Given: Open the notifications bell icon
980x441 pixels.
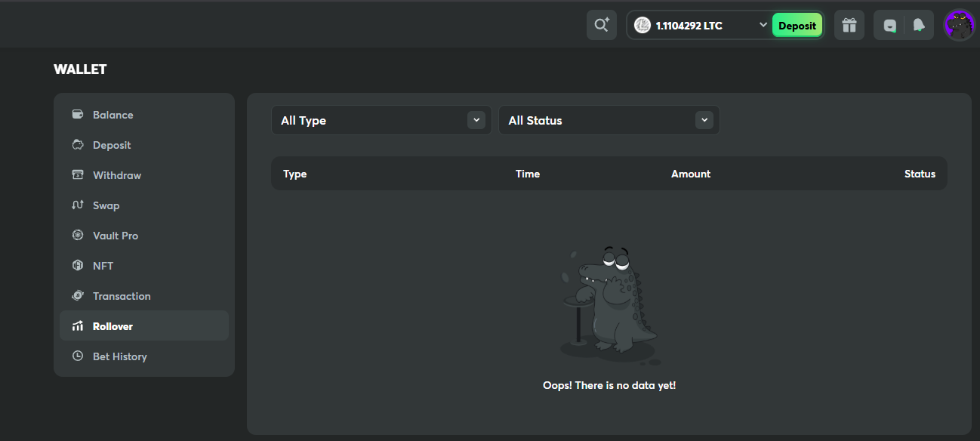Looking at the screenshot, I should (919, 25).
